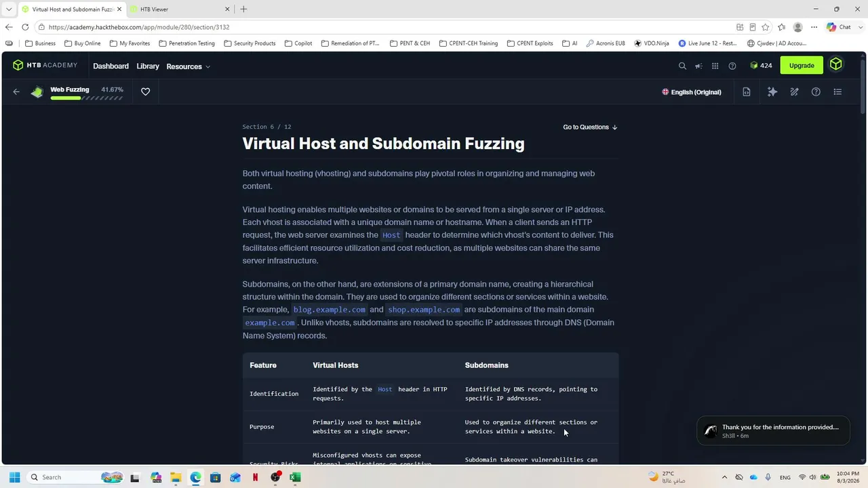
Task: Open immersive reader icon in address bar
Action: point(753,27)
